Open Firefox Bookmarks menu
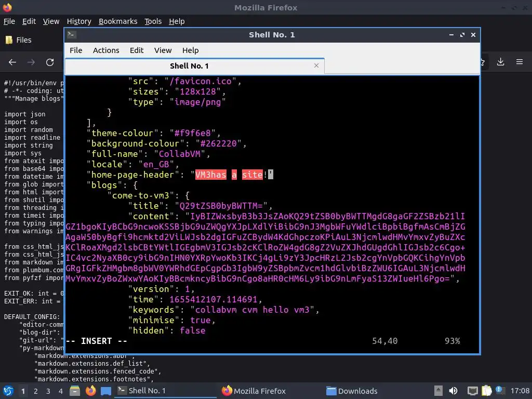532x399 pixels. click(x=118, y=21)
